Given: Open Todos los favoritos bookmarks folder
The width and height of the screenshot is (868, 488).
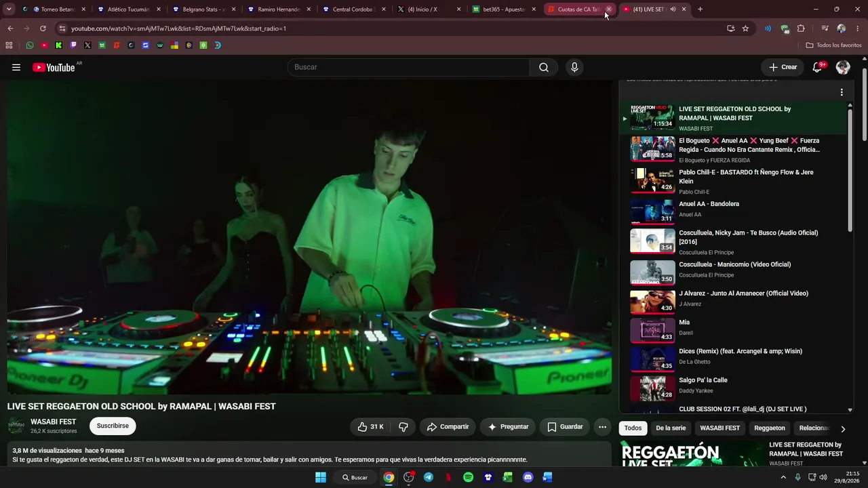Looking at the screenshot, I should click(x=833, y=45).
